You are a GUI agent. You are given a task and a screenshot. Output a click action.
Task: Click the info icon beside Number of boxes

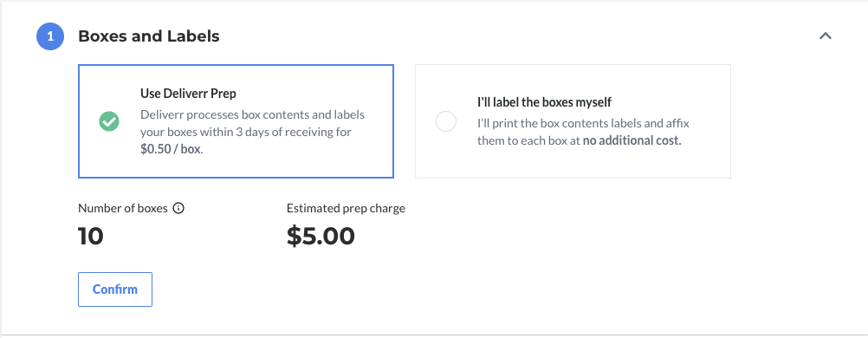coord(178,208)
